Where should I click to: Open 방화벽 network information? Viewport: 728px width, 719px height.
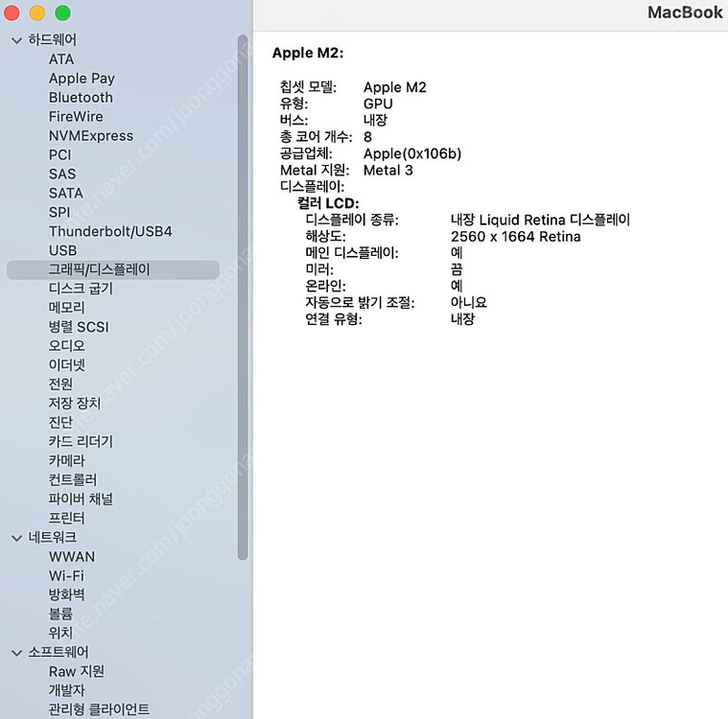point(67,595)
